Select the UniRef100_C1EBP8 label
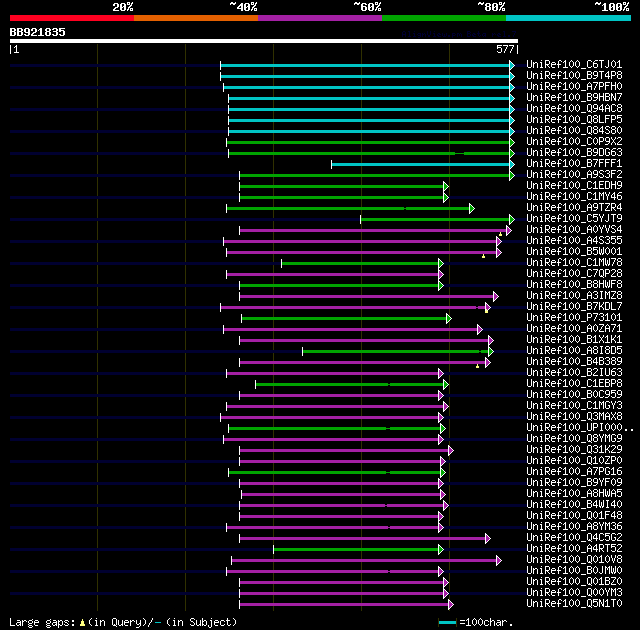The width and height of the screenshot is (640, 630). (x=574, y=384)
